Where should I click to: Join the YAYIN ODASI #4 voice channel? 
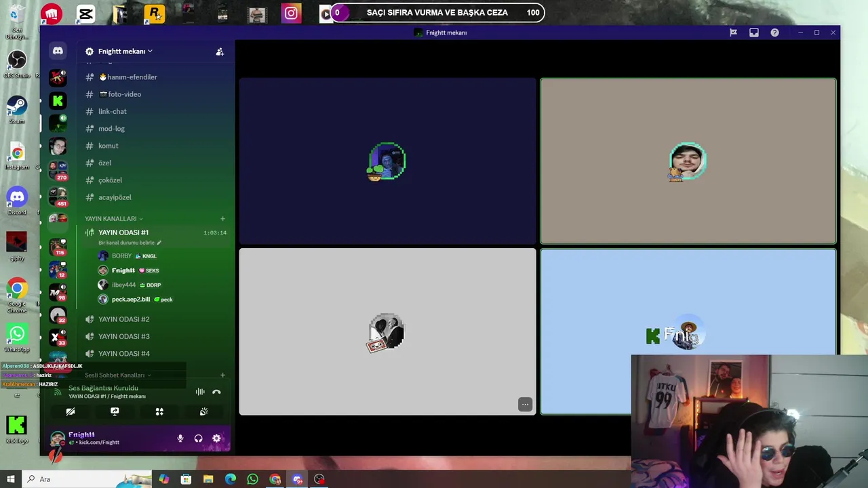(x=123, y=354)
